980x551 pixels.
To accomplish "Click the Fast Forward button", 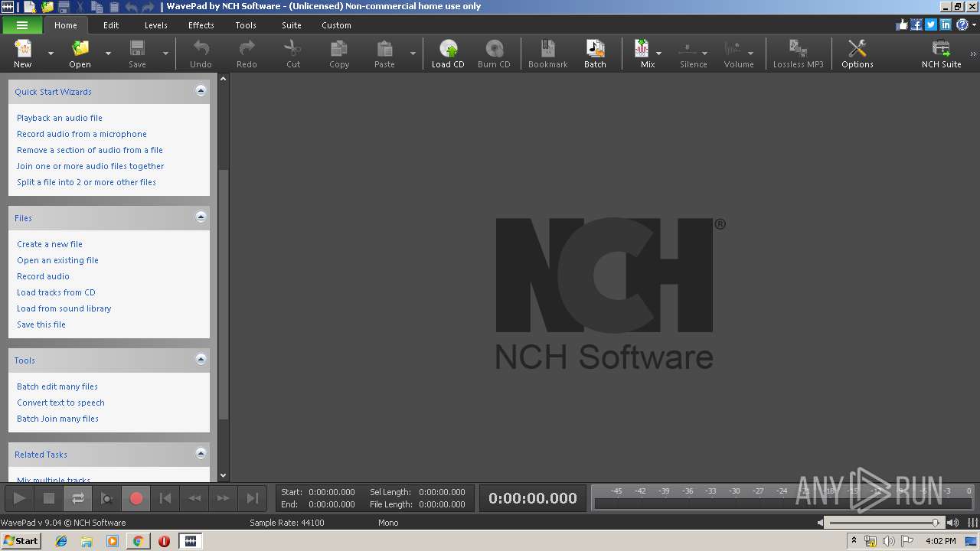I will coord(224,498).
